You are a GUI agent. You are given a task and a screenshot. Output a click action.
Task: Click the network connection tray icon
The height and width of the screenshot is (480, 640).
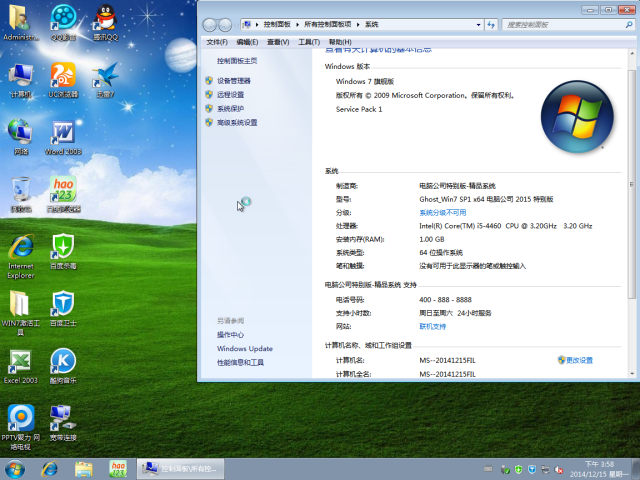[545, 470]
